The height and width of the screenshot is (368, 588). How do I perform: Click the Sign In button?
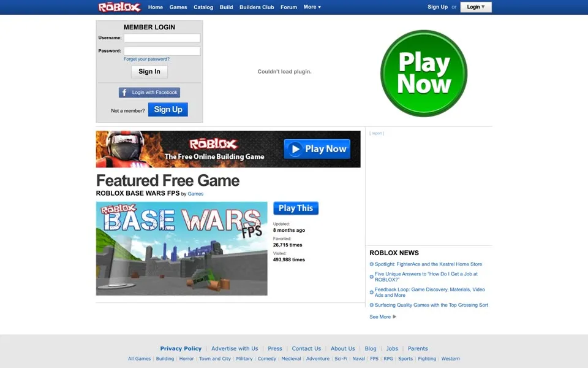pyautogui.click(x=149, y=72)
